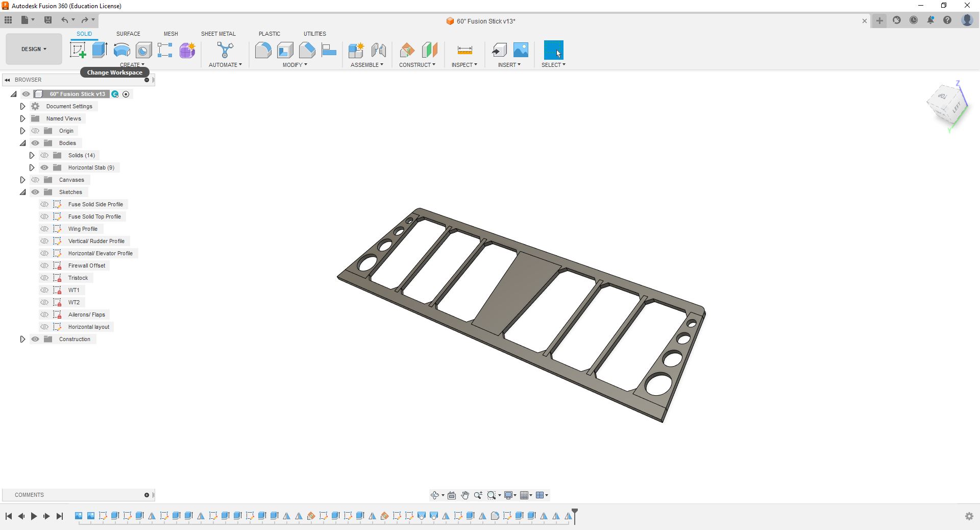Switch to the SHEET METAL tab
The width and height of the screenshot is (980, 530).
pyautogui.click(x=218, y=34)
